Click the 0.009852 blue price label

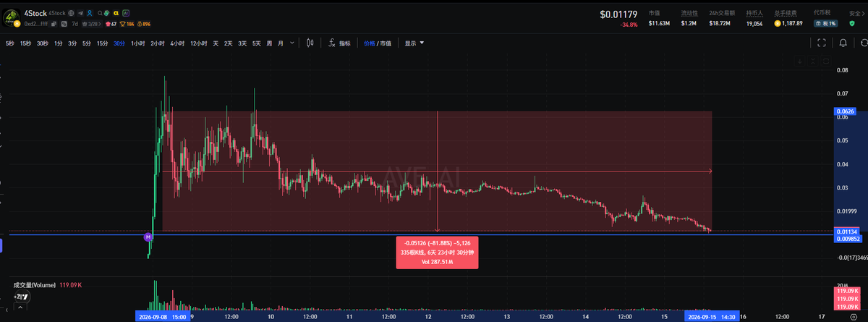coord(846,239)
